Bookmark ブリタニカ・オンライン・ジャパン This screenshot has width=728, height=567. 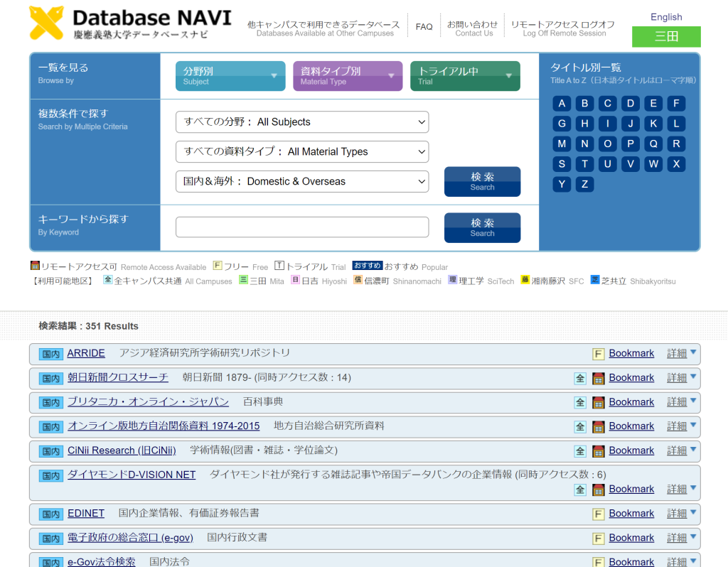coord(631,402)
